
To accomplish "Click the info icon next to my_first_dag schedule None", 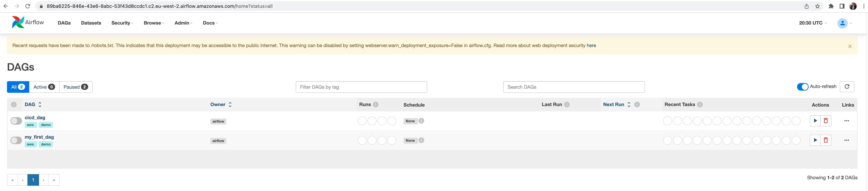I will (x=421, y=140).
